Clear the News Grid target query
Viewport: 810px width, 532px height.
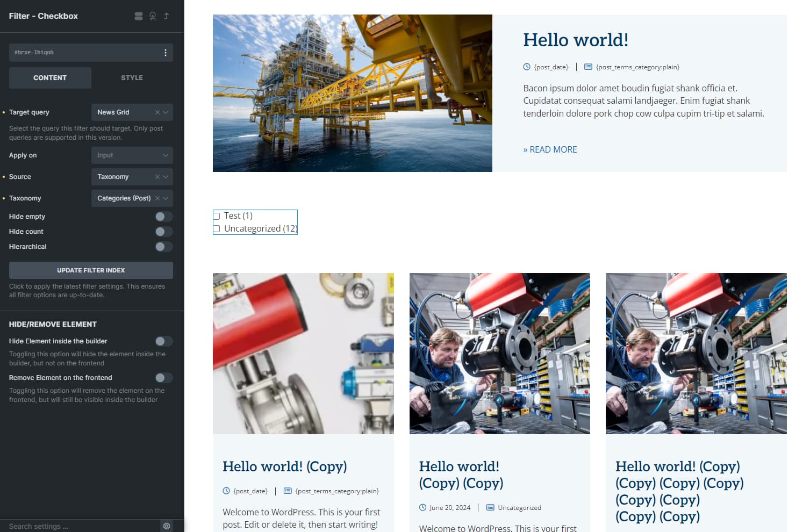click(x=157, y=112)
